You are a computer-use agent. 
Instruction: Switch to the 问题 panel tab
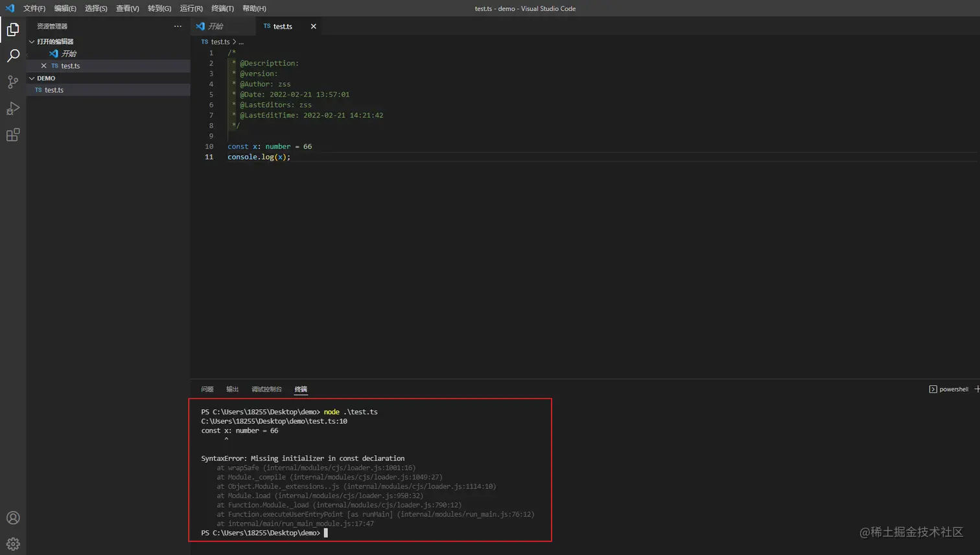click(x=207, y=389)
